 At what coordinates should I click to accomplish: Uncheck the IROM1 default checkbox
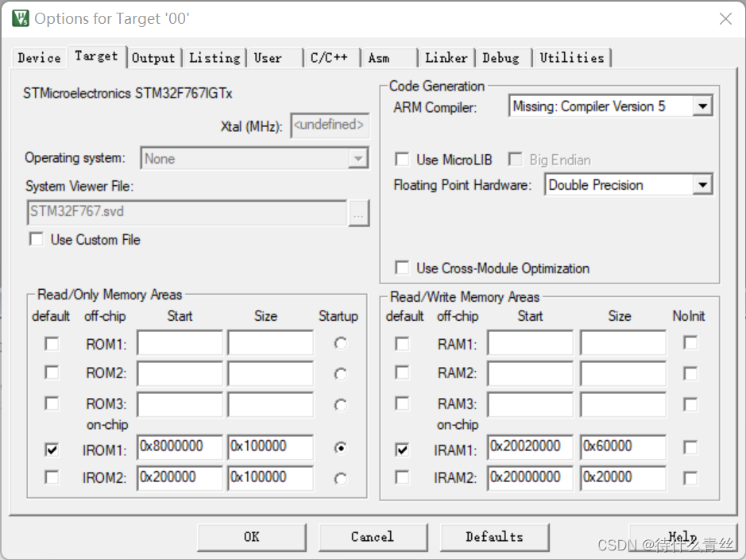52,450
